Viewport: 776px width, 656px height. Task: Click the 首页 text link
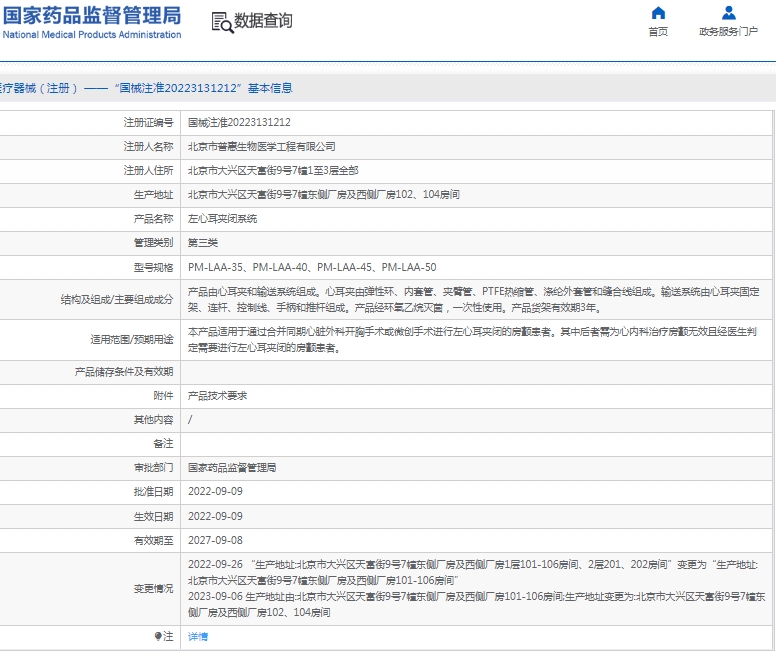tap(658, 32)
